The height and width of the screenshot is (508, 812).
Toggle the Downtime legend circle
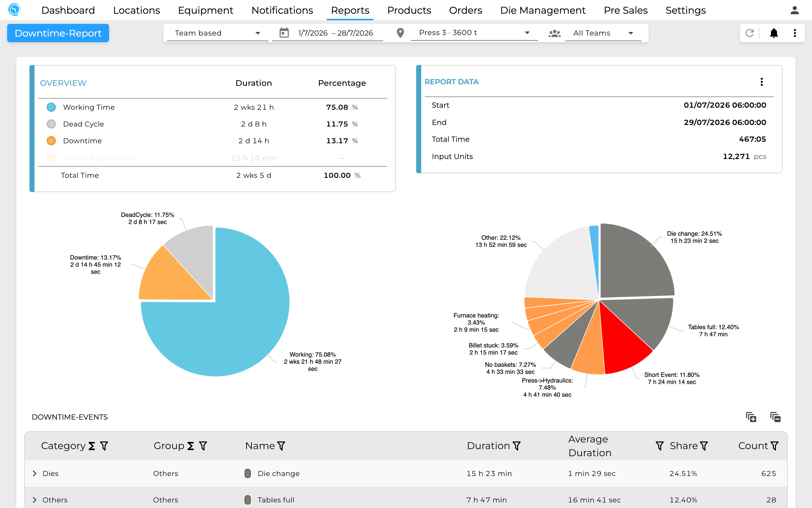click(51, 141)
